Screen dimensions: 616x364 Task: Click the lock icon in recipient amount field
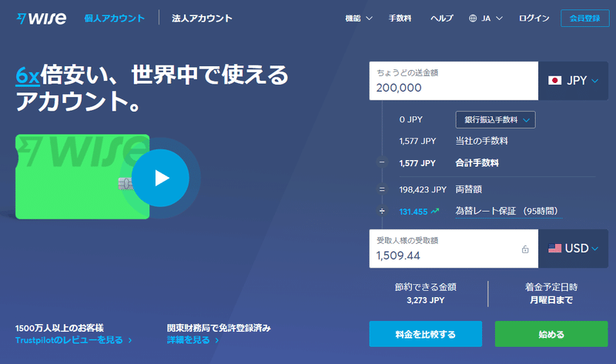[x=525, y=249]
